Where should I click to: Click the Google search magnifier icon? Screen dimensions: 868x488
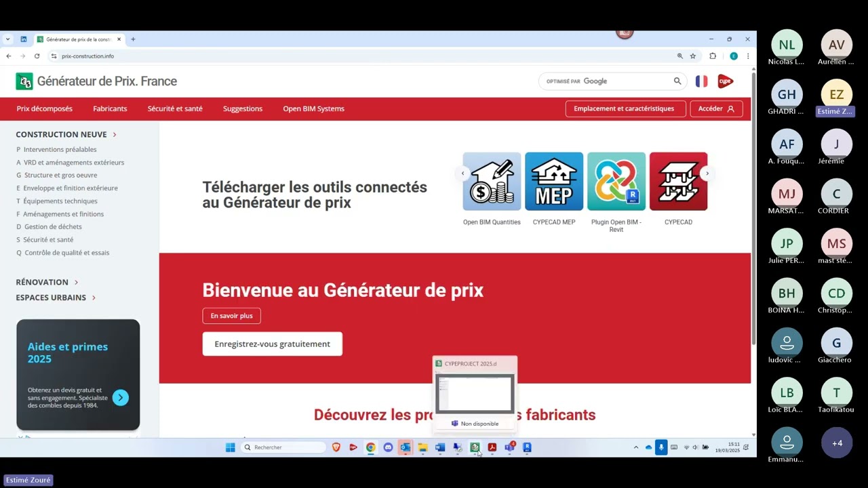click(677, 81)
